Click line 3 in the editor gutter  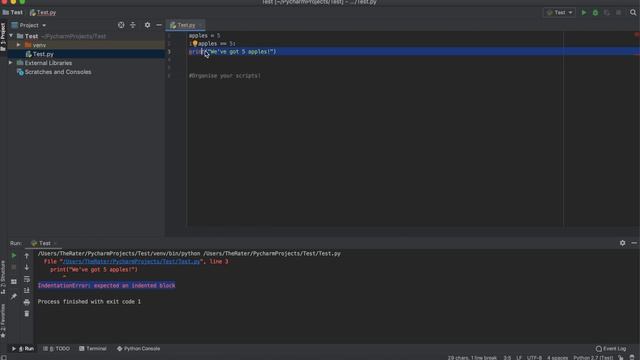169,51
